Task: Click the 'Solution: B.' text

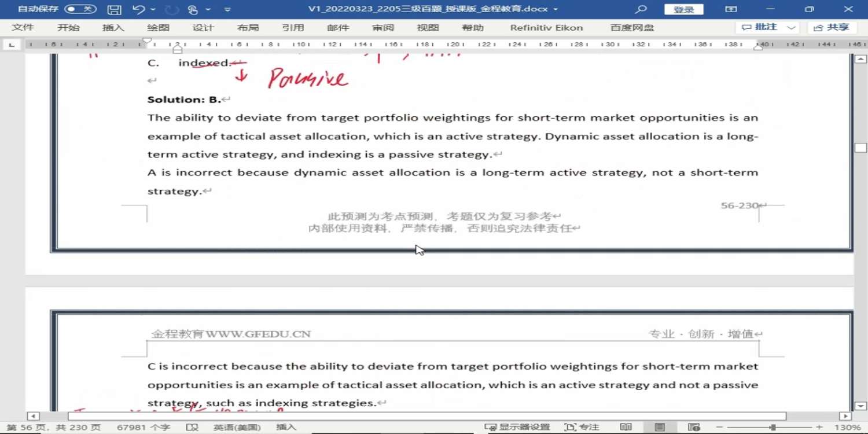Action: pyautogui.click(x=185, y=100)
